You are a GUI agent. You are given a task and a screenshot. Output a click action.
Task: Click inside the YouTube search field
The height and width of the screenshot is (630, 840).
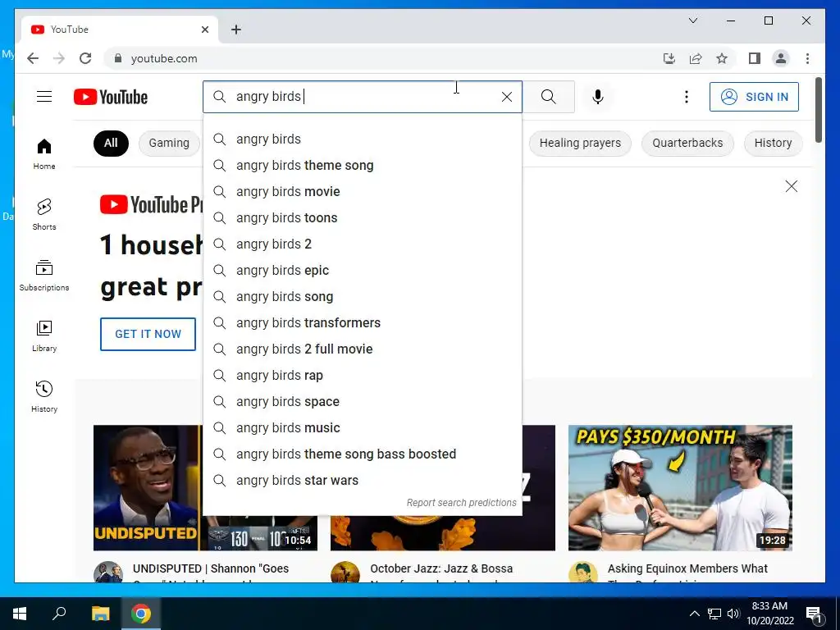364,97
